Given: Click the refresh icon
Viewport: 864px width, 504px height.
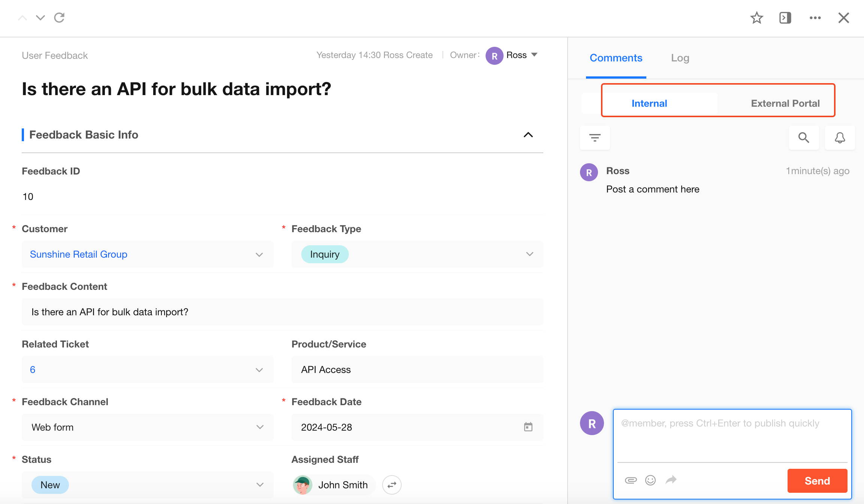Looking at the screenshot, I should click(60, 18).
